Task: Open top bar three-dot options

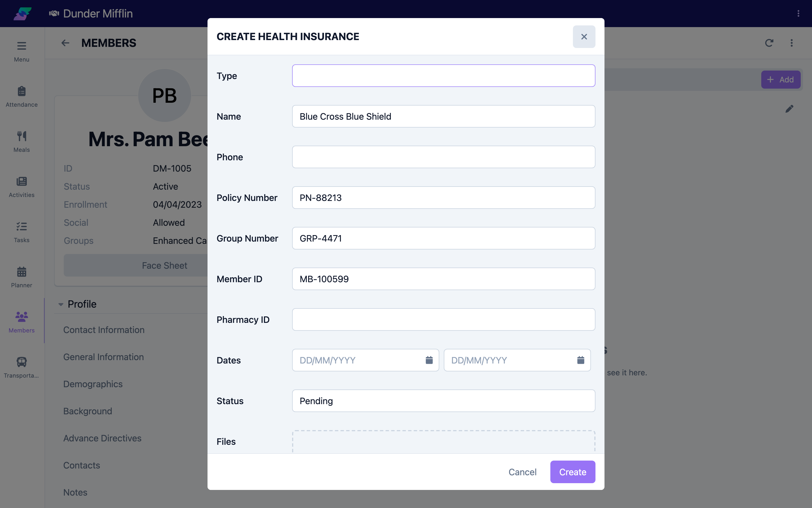Action: 798,14
